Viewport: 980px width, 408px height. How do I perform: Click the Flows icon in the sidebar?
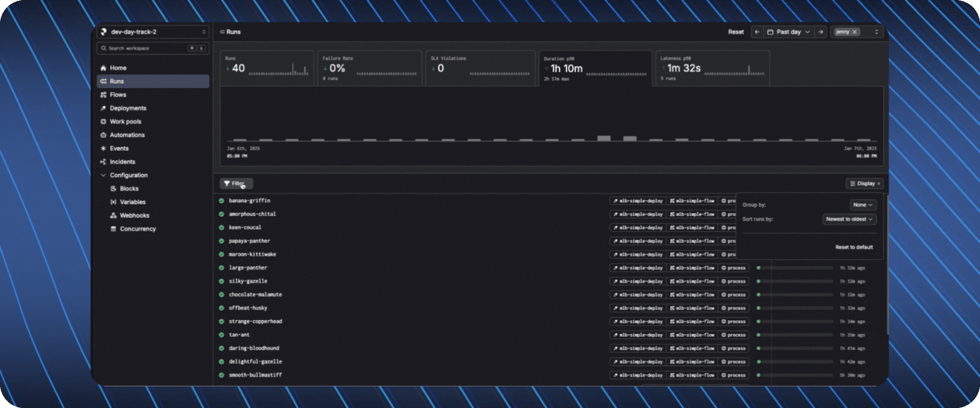click(103, 95)
